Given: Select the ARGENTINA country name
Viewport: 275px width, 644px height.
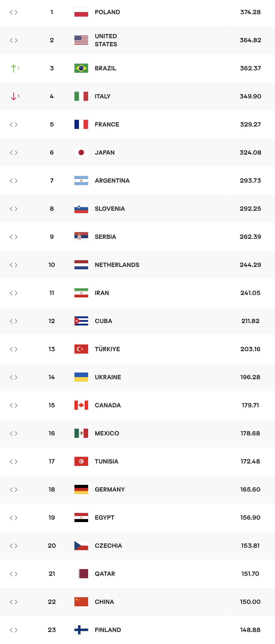Looking at the screenshot, I should (112, 181).
